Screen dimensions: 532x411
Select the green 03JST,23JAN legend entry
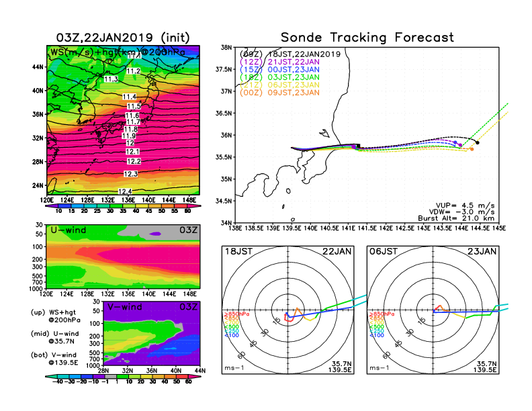click(x=280, y=77)
